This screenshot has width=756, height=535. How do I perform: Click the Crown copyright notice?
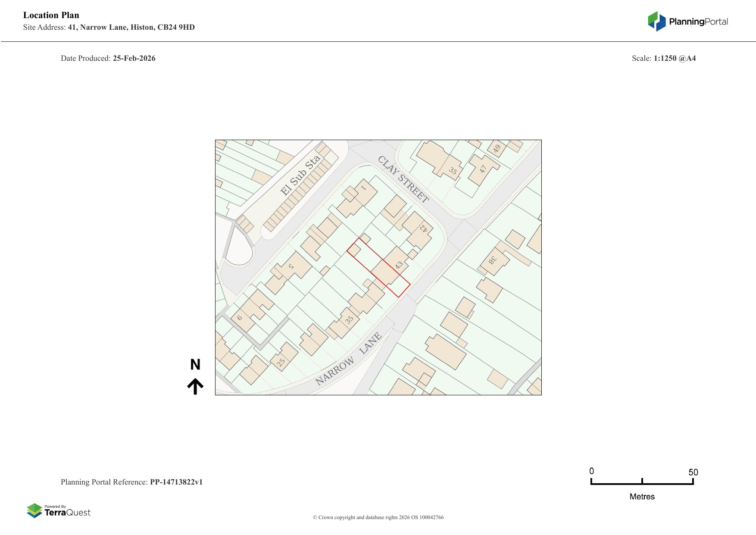[x=378, y=517]
